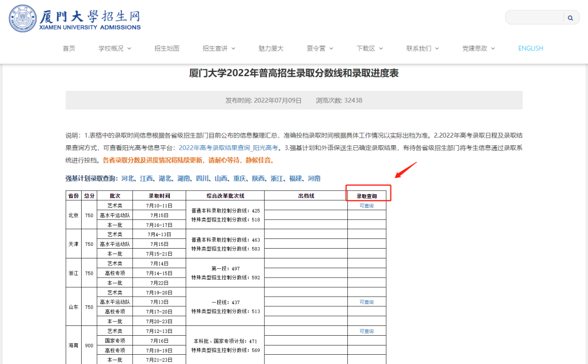
Task: Click 可查询 in the 北京 艺术类 row
Action: 366,206
